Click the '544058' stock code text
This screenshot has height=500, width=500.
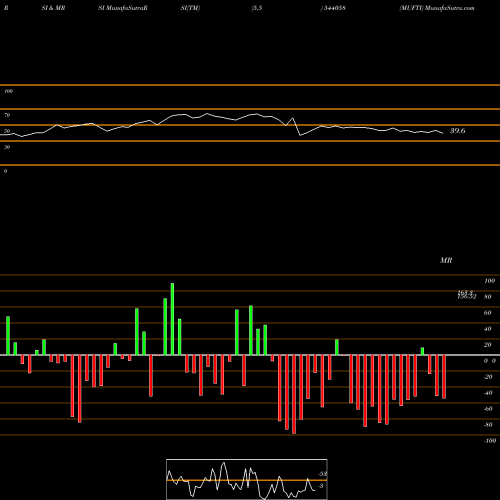(x=334, y=8)
